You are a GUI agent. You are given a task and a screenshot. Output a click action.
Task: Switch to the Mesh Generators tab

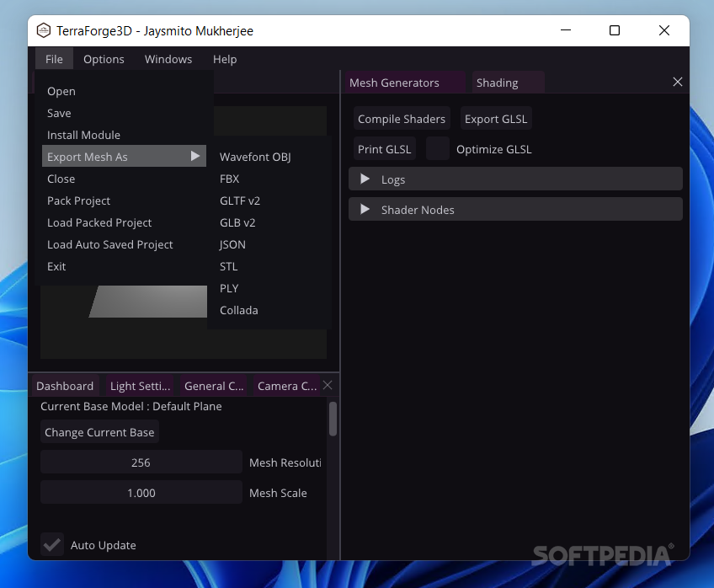(404, 83)
